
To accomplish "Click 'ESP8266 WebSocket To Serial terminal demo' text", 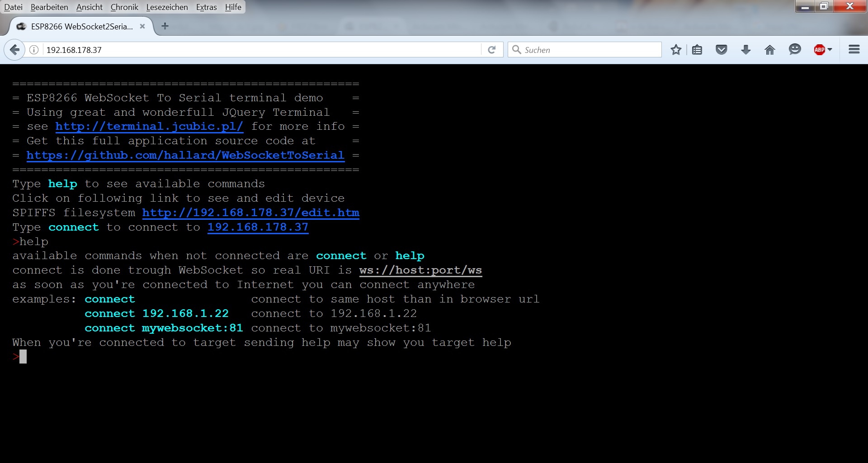I will click(175, 98).
